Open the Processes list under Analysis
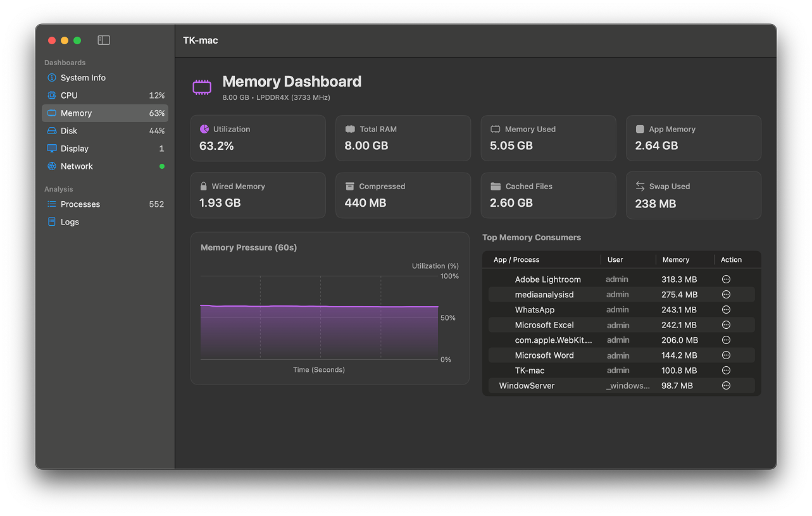812x516 pixels. pos(79,204)
